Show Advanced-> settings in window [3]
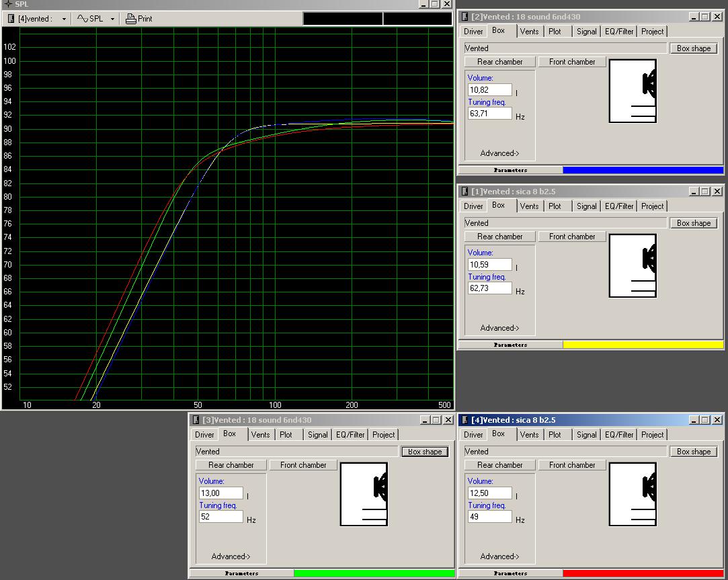 (231, 556)
